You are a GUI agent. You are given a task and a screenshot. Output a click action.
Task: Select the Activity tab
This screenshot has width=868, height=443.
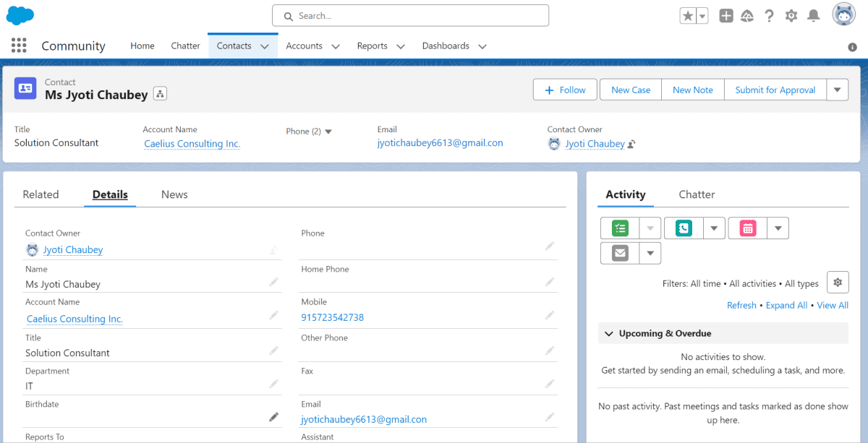point(626,194)
